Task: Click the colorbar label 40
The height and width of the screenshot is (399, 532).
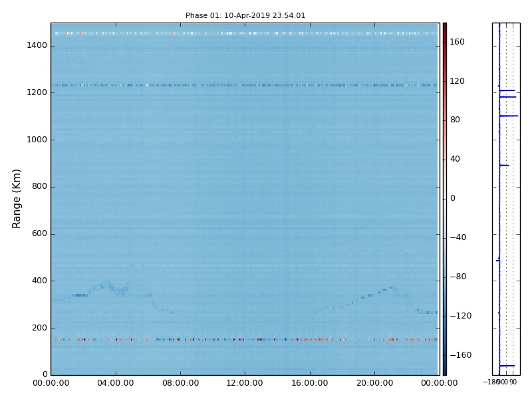Action: pyautogui.click(x=455, y=159)
